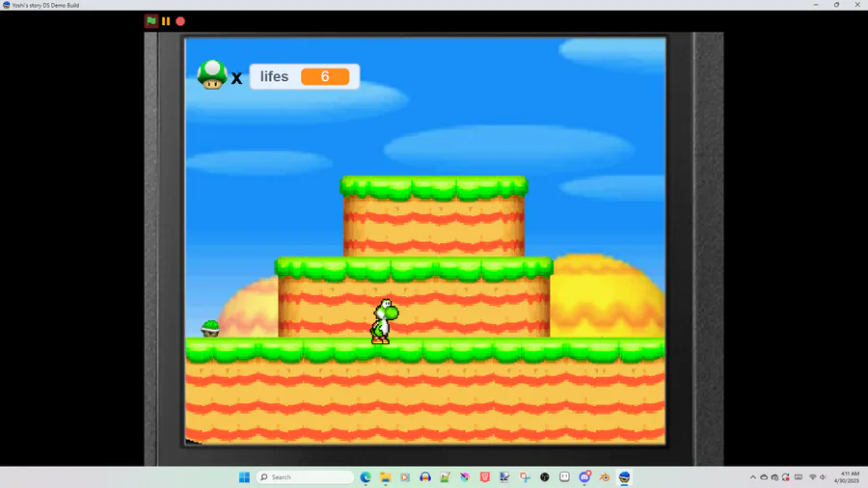Open the headphones app in the taskbar
Image resolution: width=868 pixels, height=488 pixels.
point(425,477)
